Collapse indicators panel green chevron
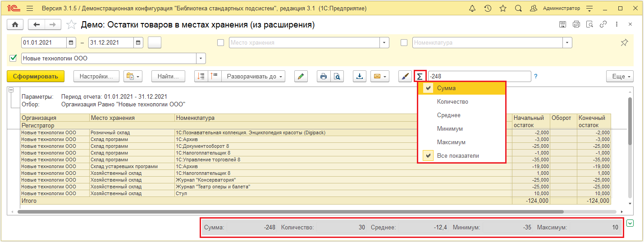644x242 pixels. pyautogui.click(x=630, y=223)
